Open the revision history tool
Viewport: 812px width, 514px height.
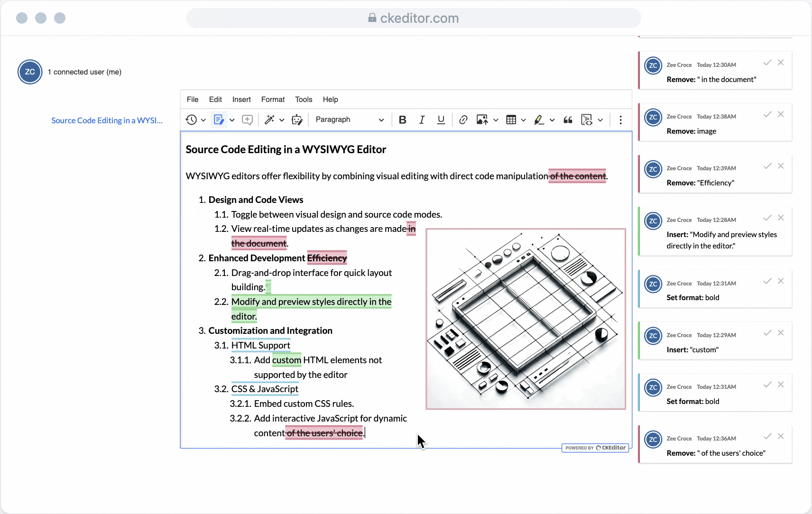192,120
